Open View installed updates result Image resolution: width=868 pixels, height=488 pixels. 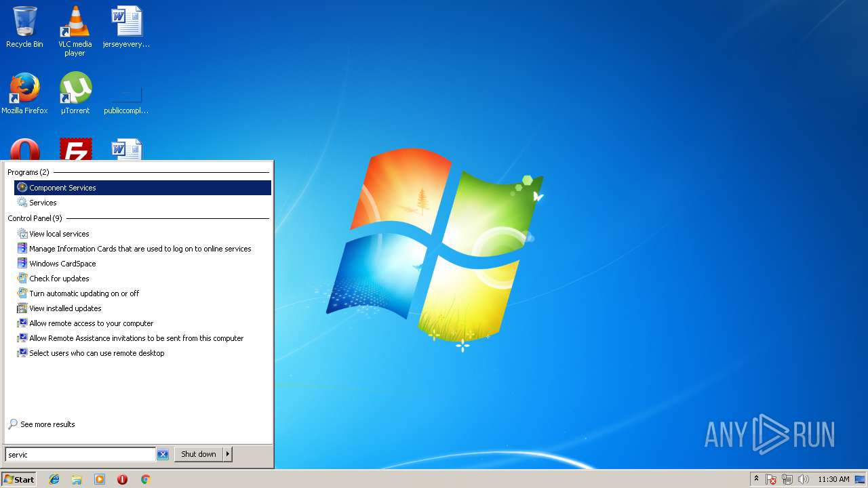pos(142,308)
